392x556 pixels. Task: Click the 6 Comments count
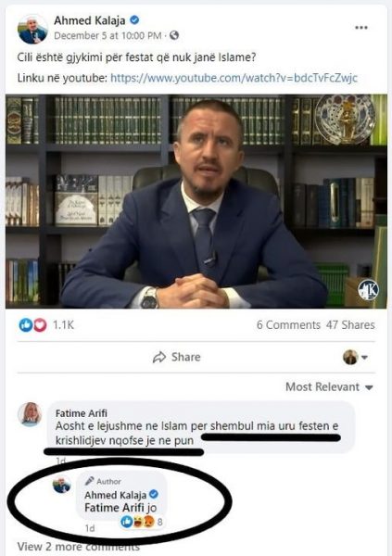(x=288, y=325)
